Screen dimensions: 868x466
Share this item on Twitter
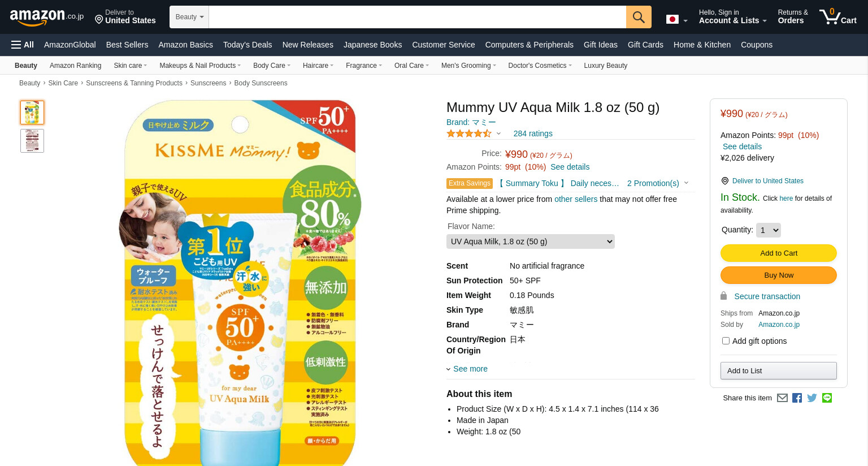click(812, 398)
